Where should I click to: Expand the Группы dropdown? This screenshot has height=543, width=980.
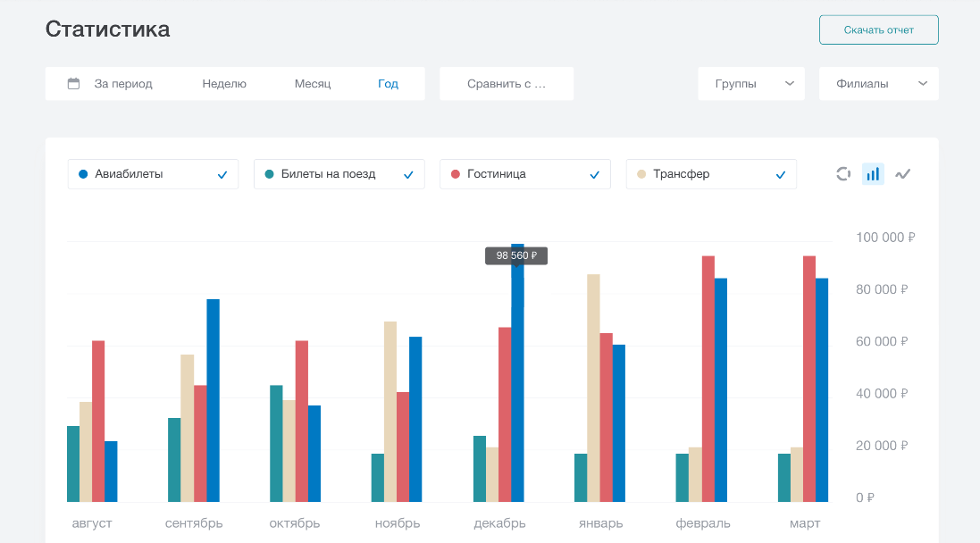751,84
